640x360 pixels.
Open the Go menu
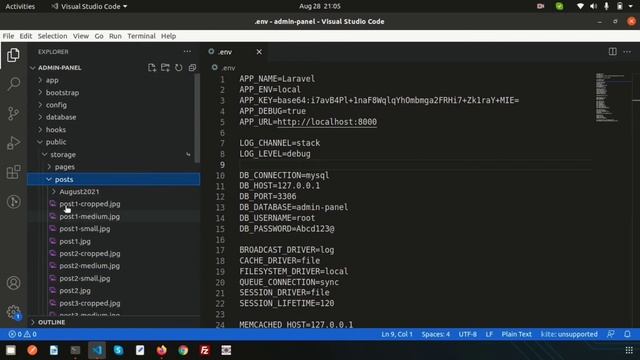(x=99, y=36)
